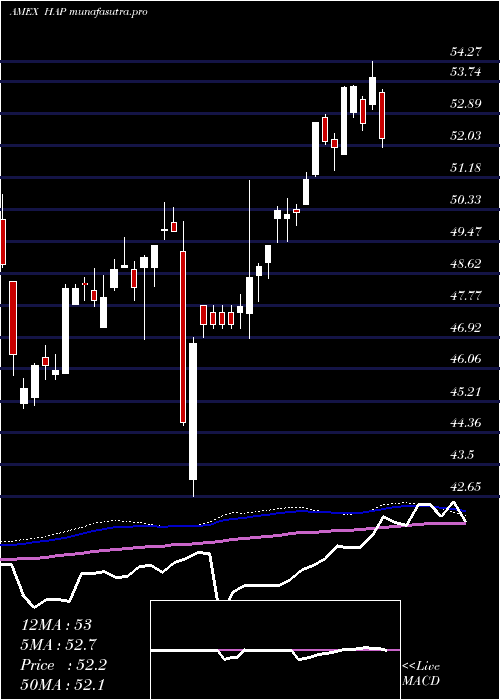The width and height of the screenshot is (500, 700).
Task: Click the 52.89 price level label
Action: click(x=466, y=104)
